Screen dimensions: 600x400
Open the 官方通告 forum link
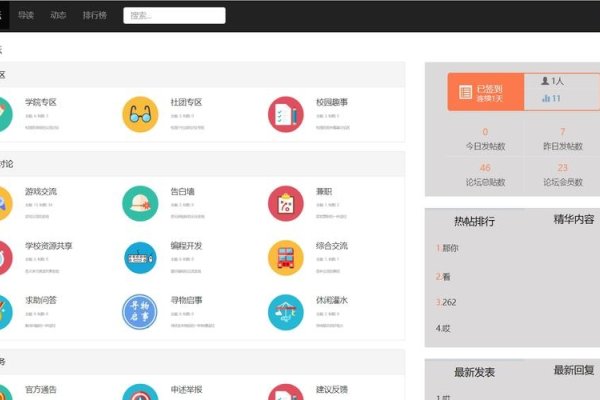[41, 390]
